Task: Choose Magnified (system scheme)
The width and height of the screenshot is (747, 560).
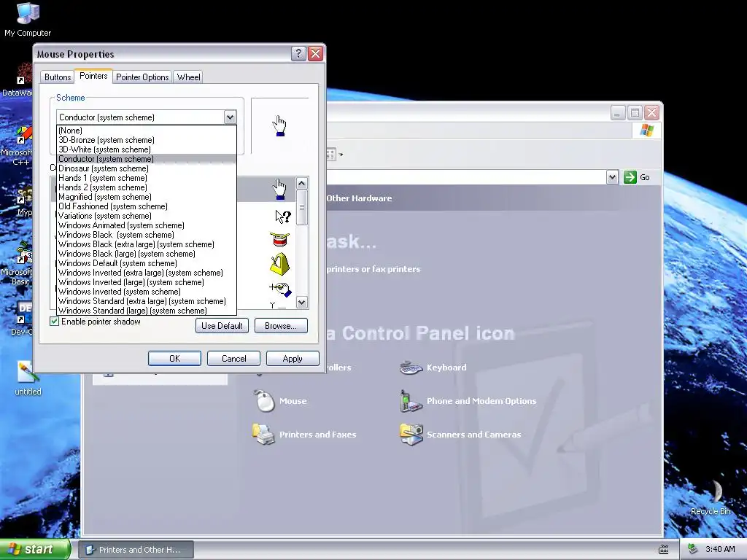Action: click(x=146, y=197)
